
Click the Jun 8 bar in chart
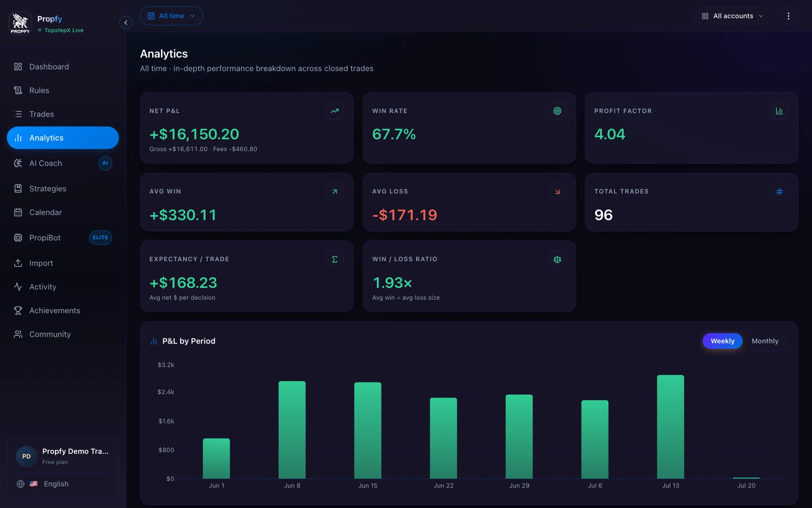coord(292,430)
